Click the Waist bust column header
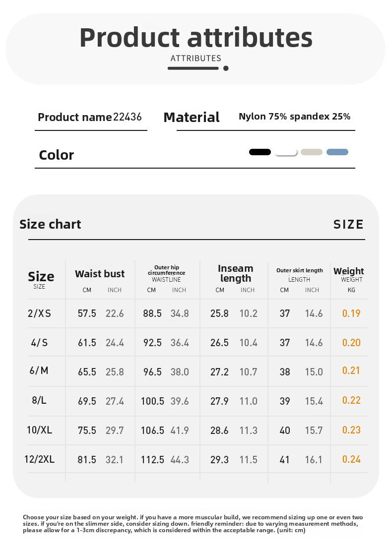This screenshot has height=555, width=392. [x=100, y=274]
